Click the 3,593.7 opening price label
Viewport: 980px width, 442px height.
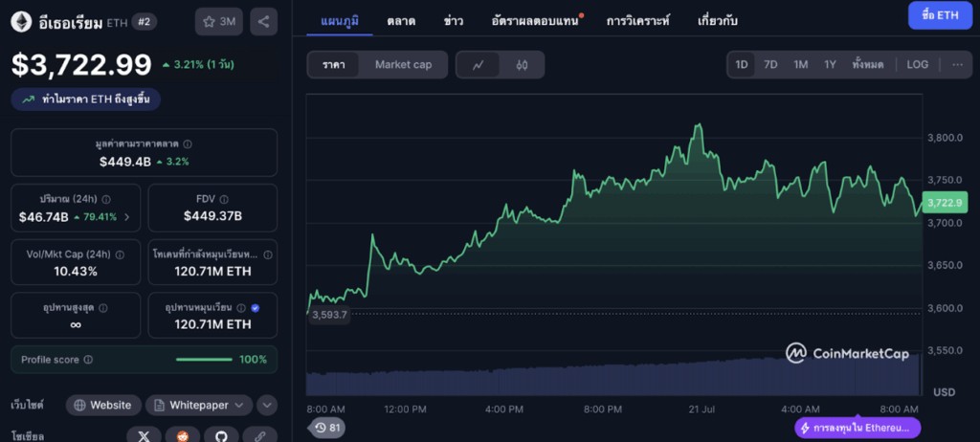329,315
